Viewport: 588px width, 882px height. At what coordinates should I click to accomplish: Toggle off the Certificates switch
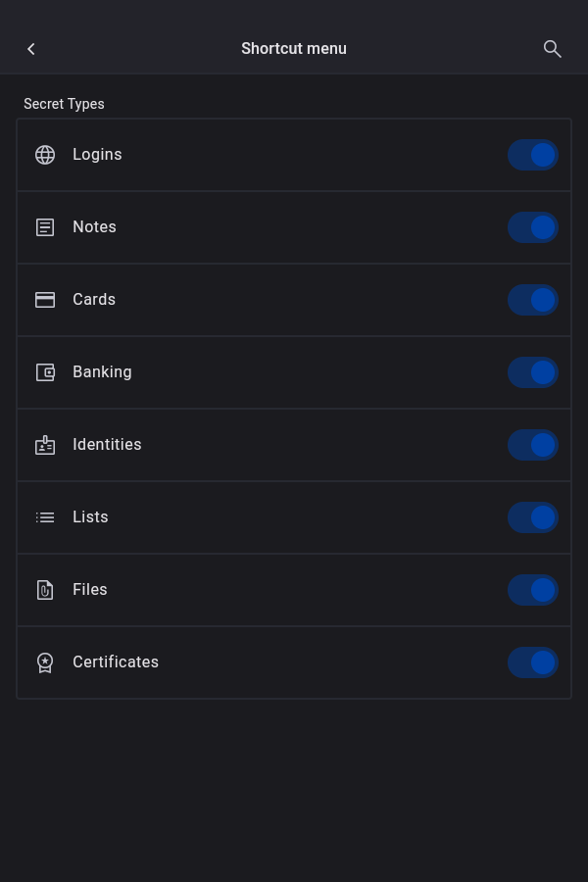coord(532,662)
